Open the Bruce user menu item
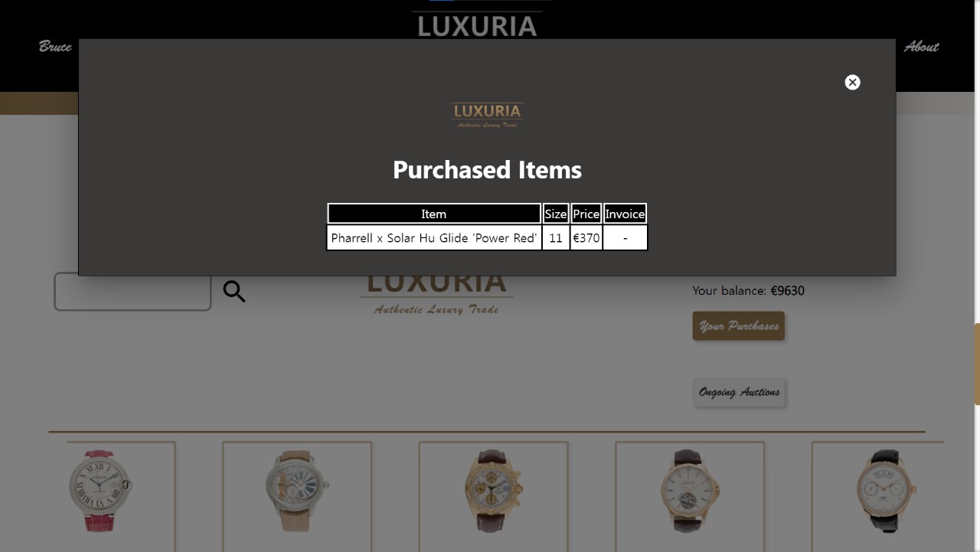Image resolution: width=980 pixels, height=552 pixels. 55,47
